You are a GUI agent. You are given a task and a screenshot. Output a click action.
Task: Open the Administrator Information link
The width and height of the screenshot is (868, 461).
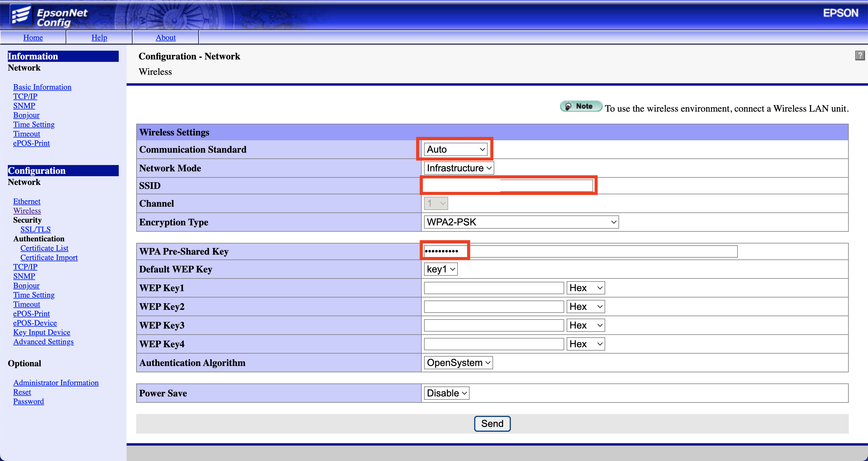[x=55, y=383]
